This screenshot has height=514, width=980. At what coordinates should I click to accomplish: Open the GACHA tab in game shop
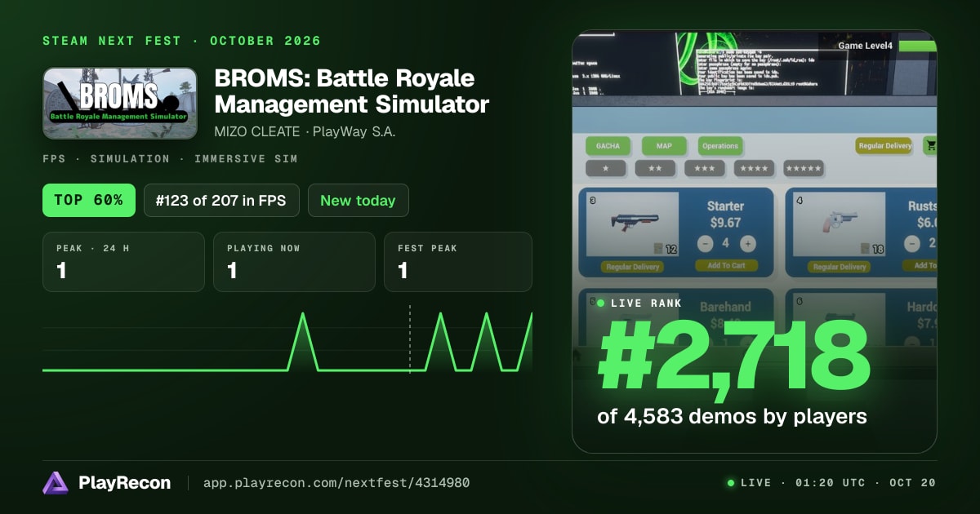click(608, 146)
